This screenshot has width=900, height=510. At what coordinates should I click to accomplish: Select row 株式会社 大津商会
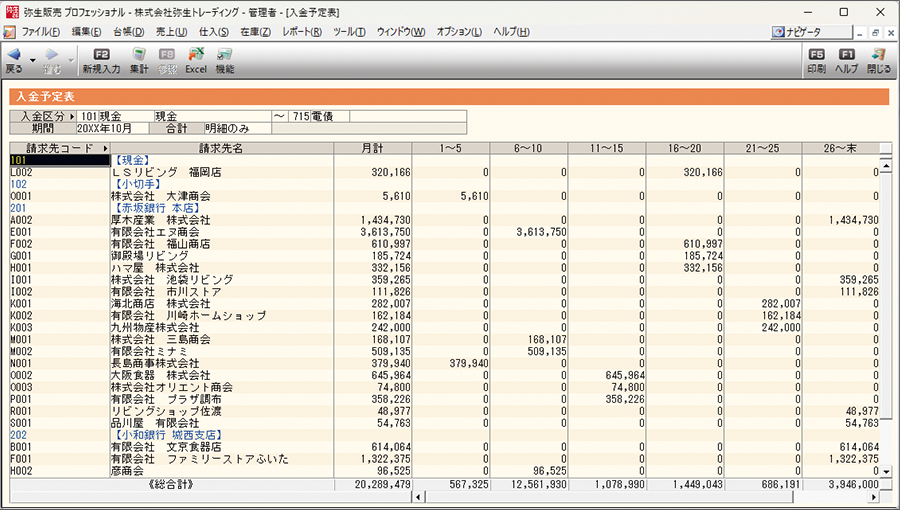click(444, 196)
